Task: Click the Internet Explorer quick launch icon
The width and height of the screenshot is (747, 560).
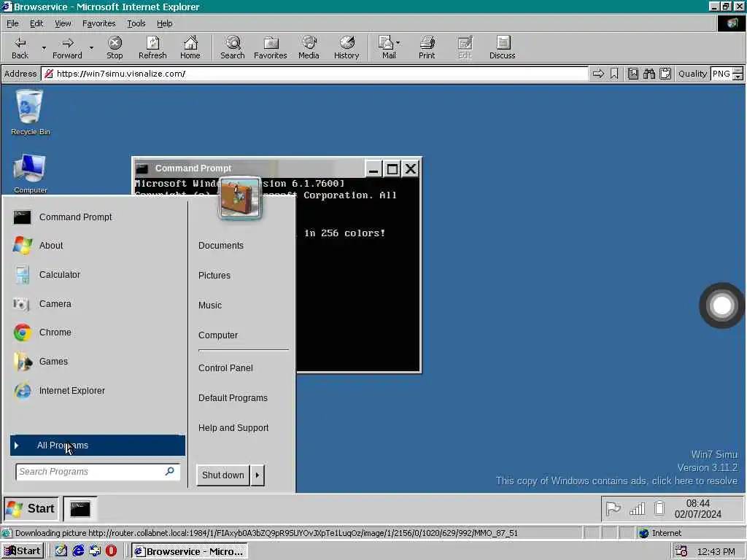Action: tap(78, 551)
